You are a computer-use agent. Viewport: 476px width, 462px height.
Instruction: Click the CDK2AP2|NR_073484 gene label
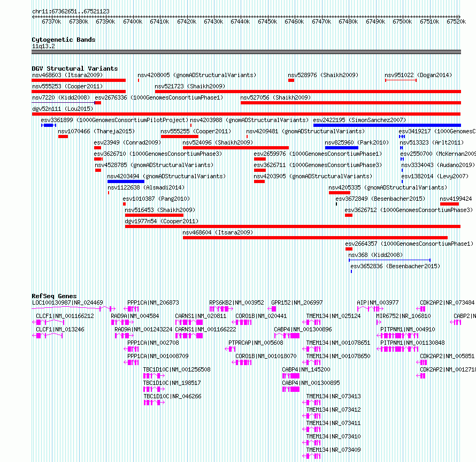[447, 302]
